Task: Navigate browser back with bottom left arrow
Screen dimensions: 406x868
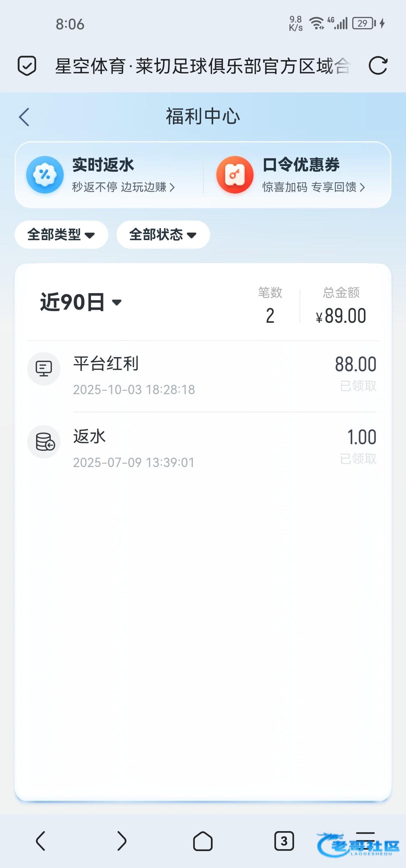Action: point(41,841)
